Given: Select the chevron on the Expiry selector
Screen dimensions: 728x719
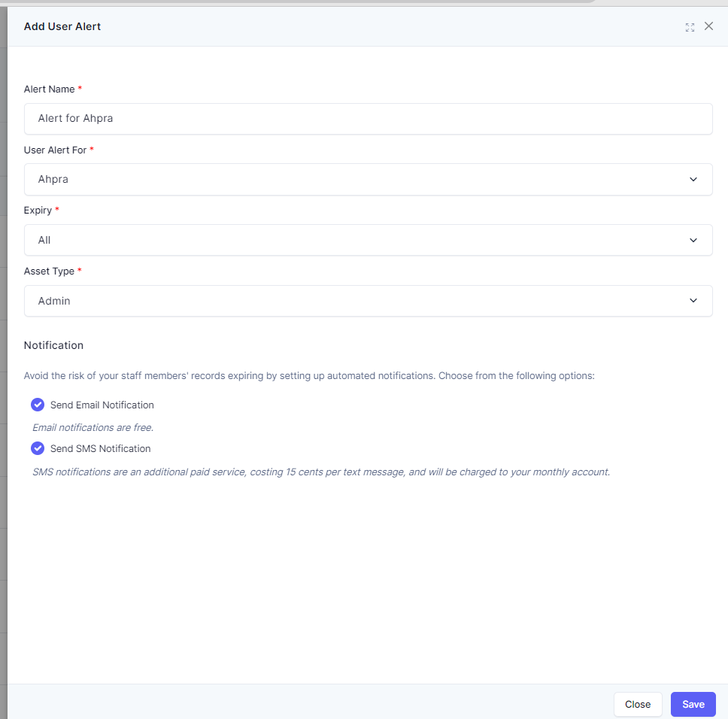Looking at the screenshot, I should (693, 240).
